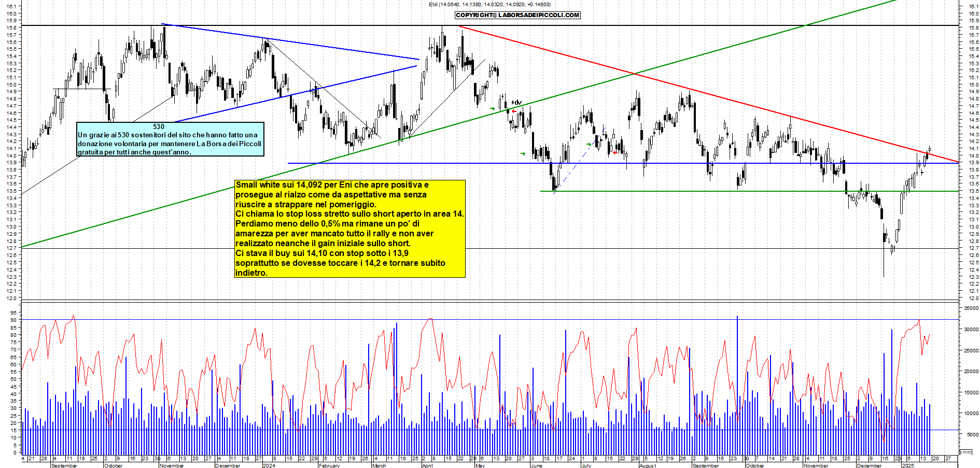
Task: Click the "20000" volume axis label
Action: pyautogui.click(x=971, y=371)
